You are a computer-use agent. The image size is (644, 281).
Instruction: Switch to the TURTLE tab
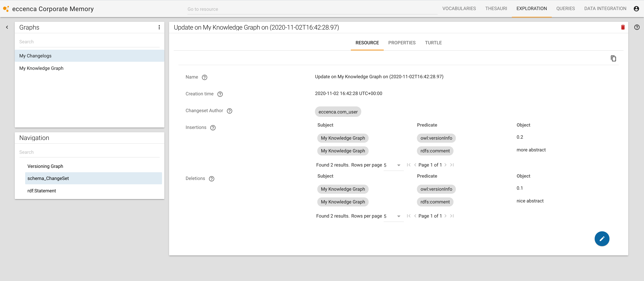click(x=433, y=43)
